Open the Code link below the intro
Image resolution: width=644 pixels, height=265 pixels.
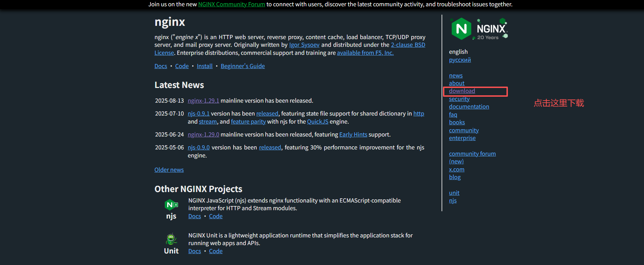[x=182, y=66]
